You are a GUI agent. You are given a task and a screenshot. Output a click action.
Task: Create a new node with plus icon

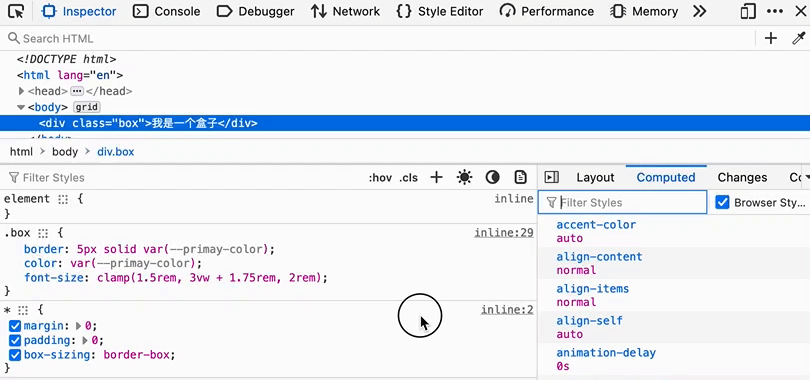tap(771, 38)
